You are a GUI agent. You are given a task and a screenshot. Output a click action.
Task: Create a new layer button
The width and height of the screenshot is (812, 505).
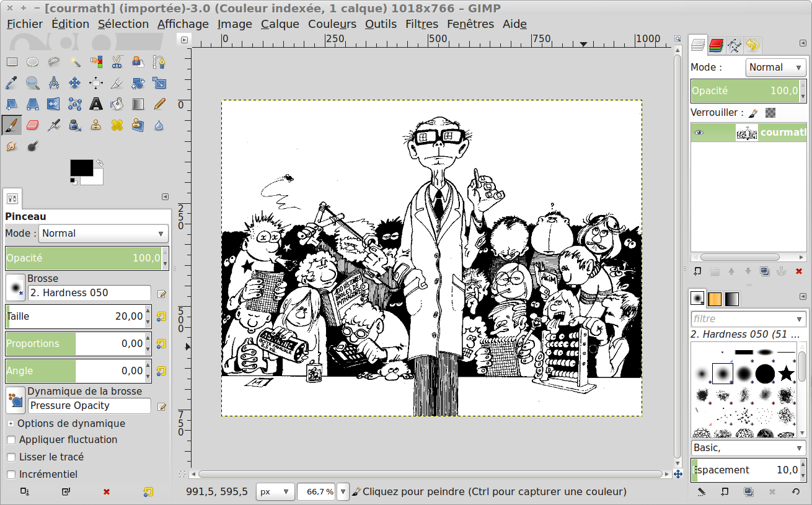tap(697, 271)
